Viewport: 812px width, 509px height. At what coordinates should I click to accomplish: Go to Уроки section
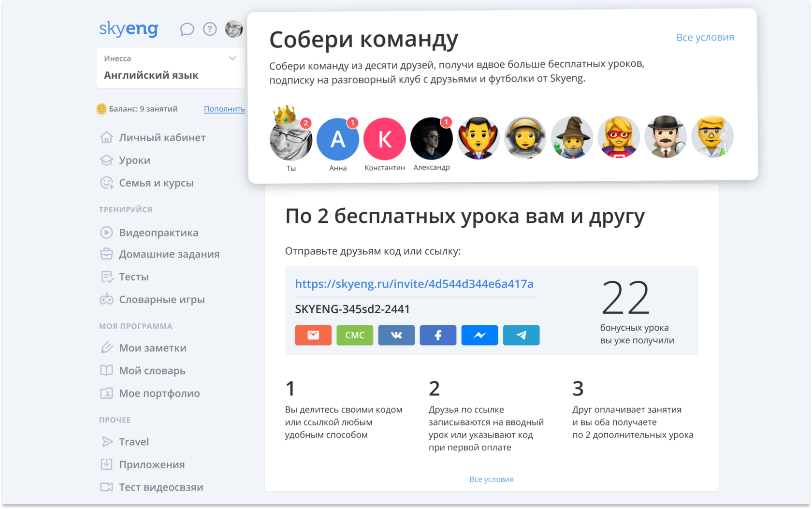134,160
